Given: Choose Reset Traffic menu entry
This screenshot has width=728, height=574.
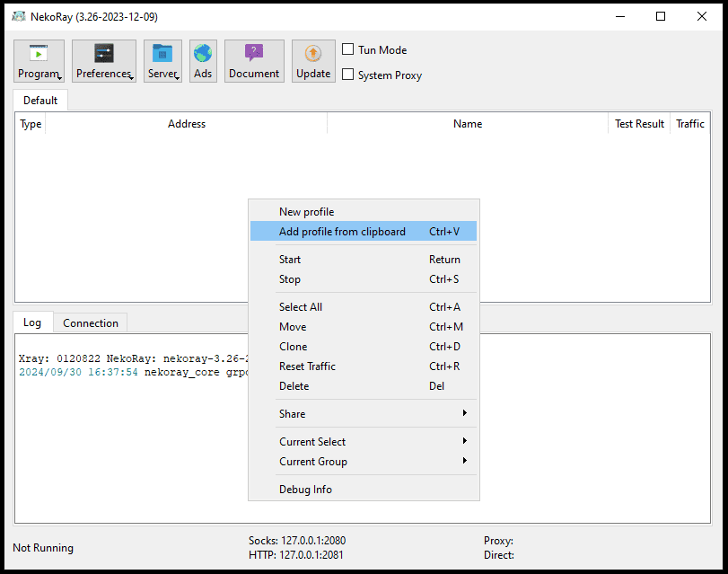Looking at the screenshot, I should tap(364, 366).
